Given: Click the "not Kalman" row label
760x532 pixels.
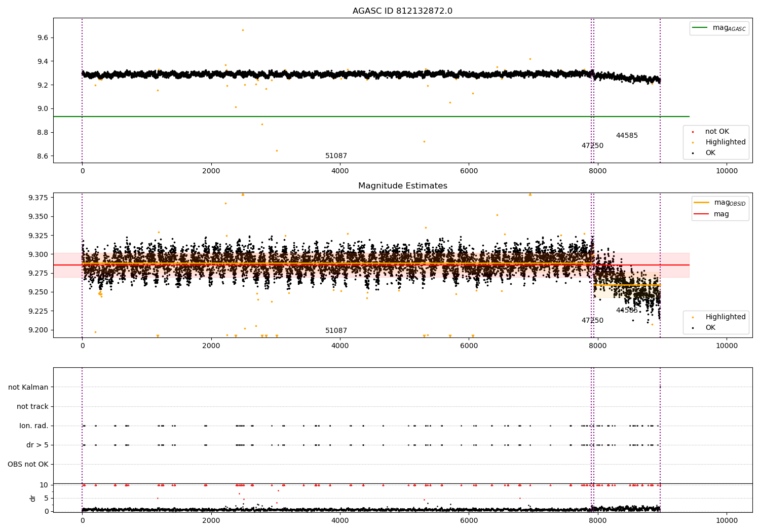Looking at the screenshot, I should pyautogui.click(x=28, y=388).
